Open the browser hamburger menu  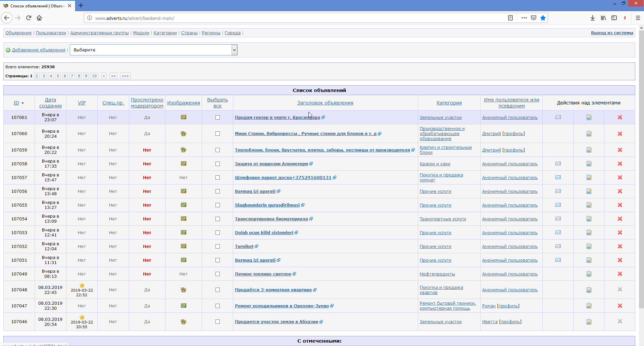pos(638,18)
